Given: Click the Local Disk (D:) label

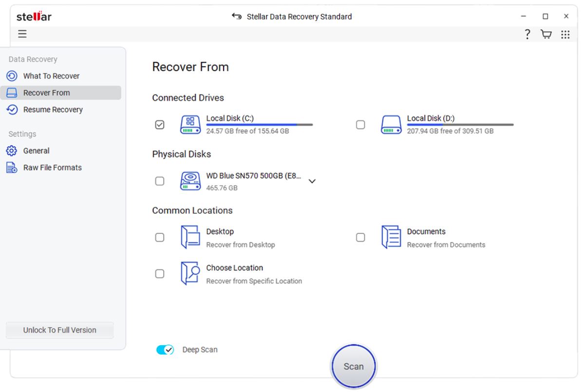Looking at the screenshot, I should pos(431,118).
